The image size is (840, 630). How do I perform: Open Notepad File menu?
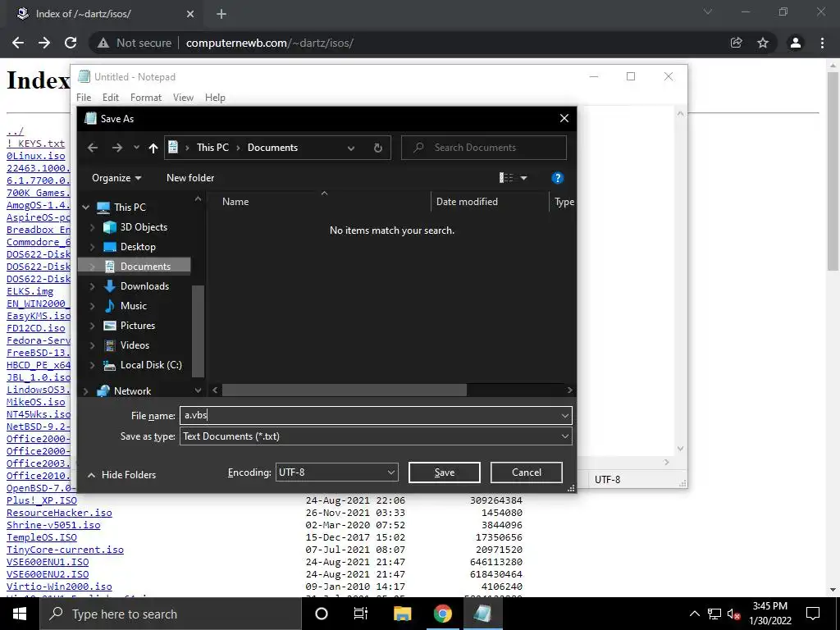coord(84,98)
